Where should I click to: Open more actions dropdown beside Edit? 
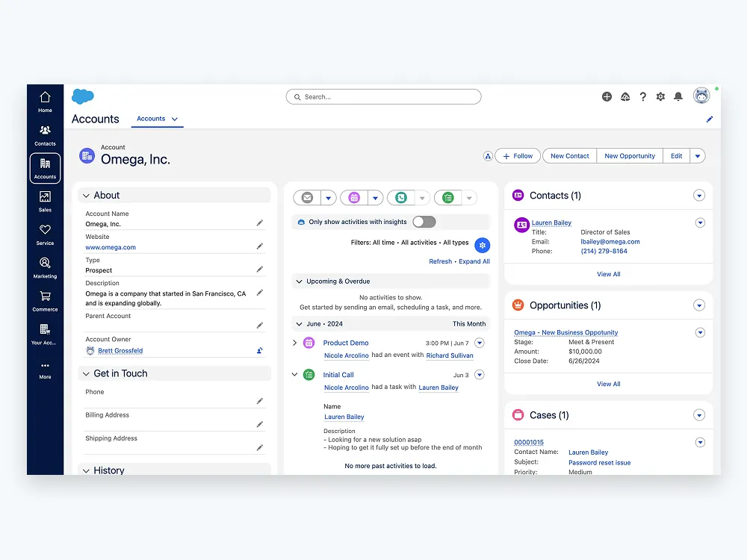click(698, 156)
